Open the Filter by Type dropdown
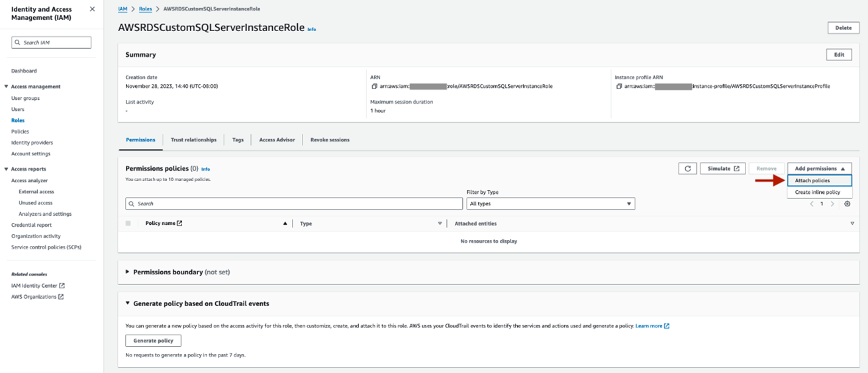This screenshot has width=868, height=373. (x=550, y=204)
